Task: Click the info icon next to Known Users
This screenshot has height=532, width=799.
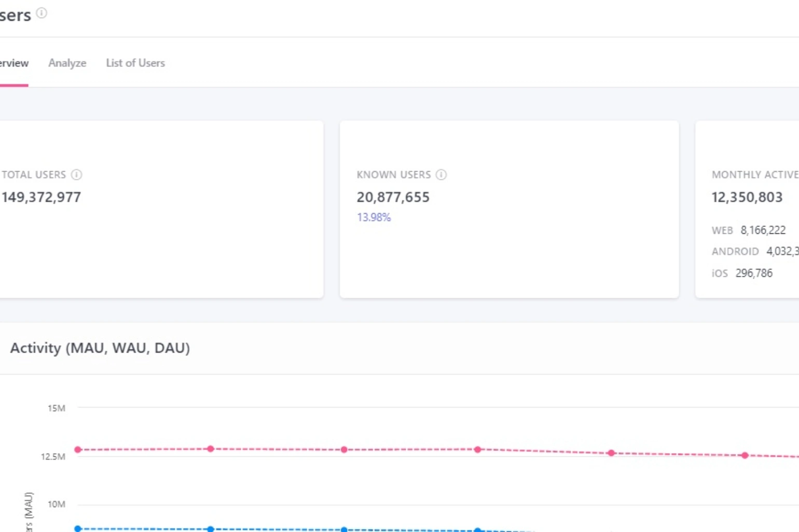Action: [x=441, y=175]
